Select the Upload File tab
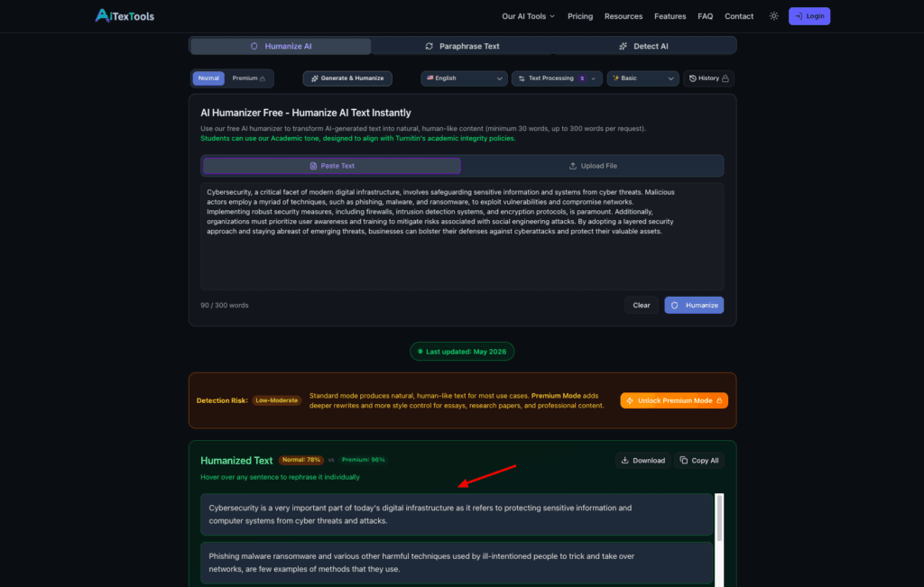Screen dimensions: 924x587 [592, 166]
